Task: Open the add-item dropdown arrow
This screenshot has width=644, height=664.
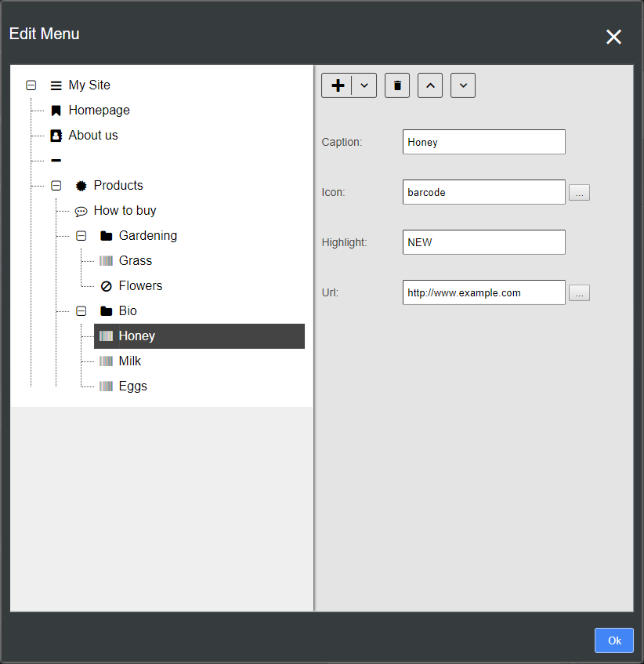Action: (x=364, y=85)
